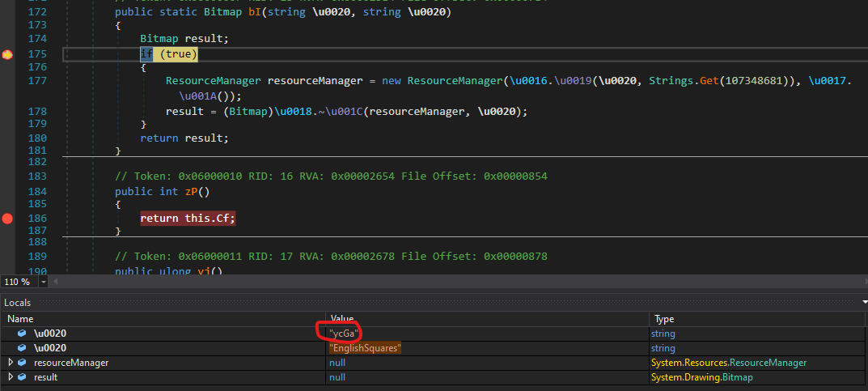Open the Locals panel options arrow
Screen dimensions: 868x391
(862, 302)
